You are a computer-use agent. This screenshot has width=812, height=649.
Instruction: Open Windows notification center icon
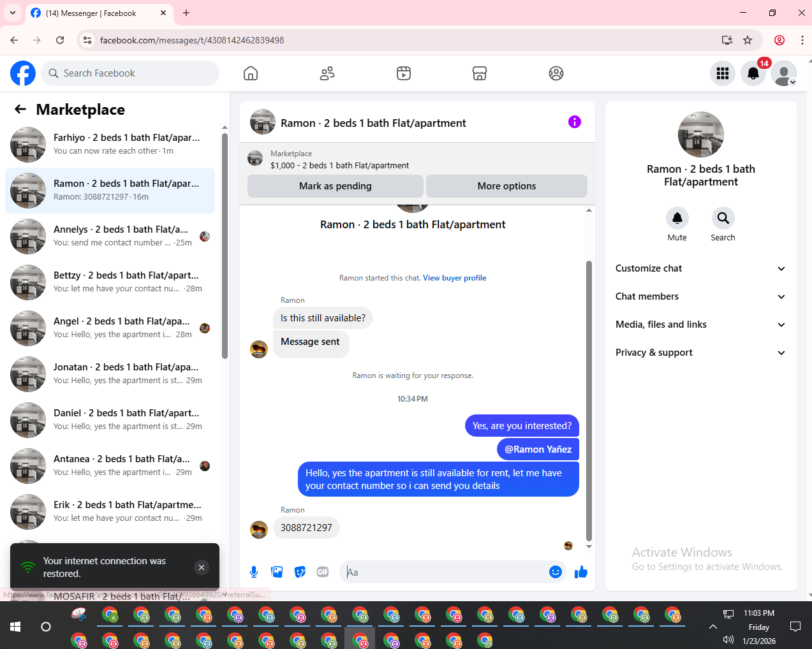(795, 627)
